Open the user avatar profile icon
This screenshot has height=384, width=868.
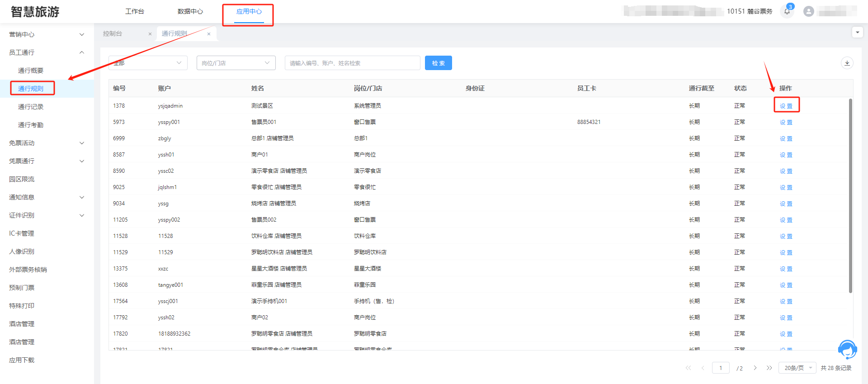click(808, 12)
